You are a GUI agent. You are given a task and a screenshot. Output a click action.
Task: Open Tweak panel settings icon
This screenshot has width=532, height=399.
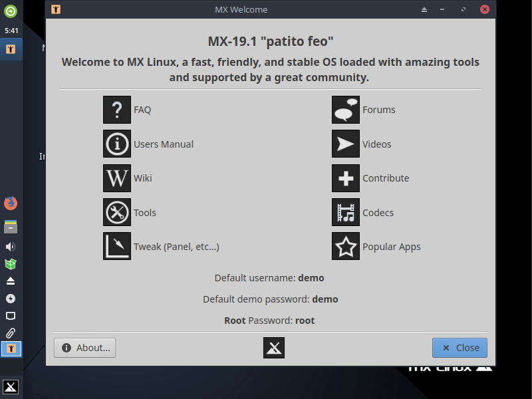(x=117, y=246)
